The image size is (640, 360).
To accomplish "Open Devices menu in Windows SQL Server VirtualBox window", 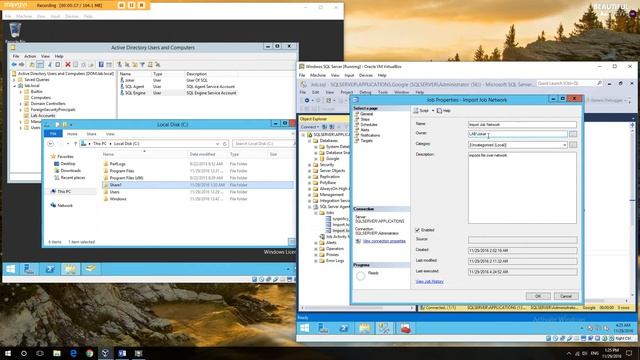I will click(x=365, y=75).
